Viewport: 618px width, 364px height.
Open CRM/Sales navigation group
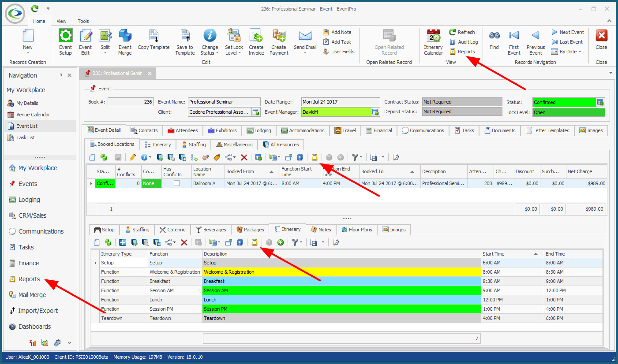pyautogui.click(x=32, y=215)
